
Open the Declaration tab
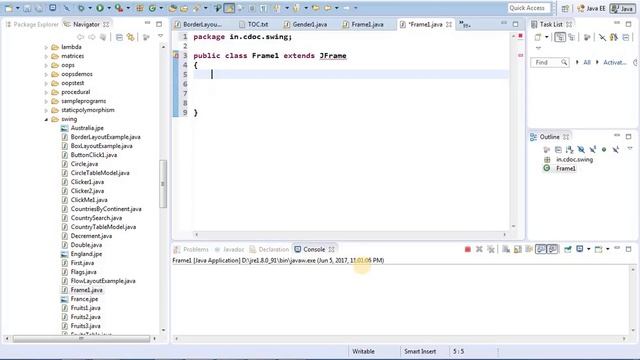pos(269,249)
